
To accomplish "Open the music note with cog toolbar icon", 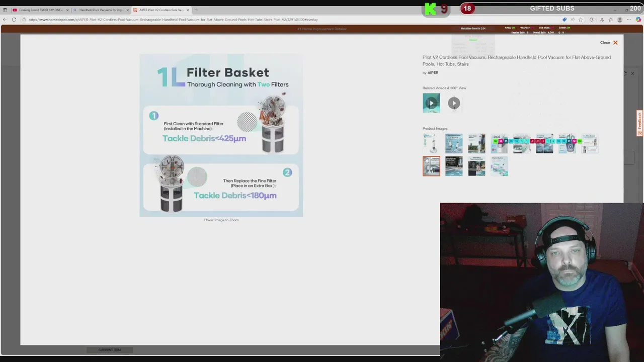I will (602, 20).
